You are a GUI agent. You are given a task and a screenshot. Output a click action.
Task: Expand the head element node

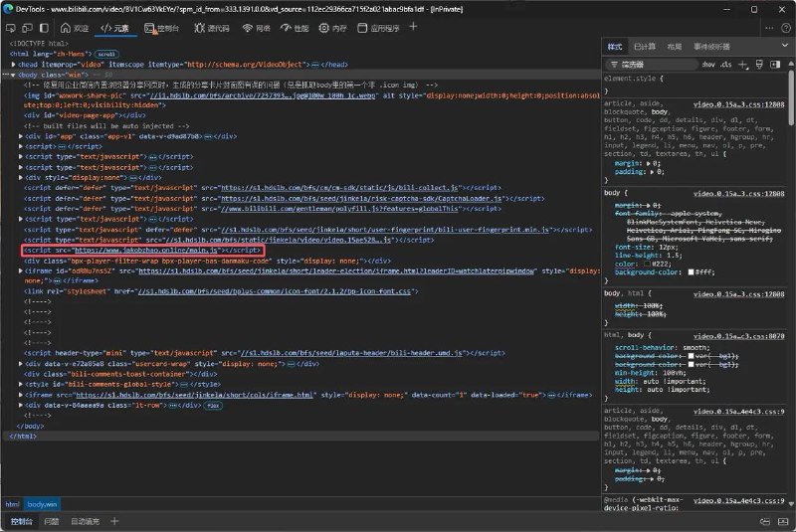point(13,64)
